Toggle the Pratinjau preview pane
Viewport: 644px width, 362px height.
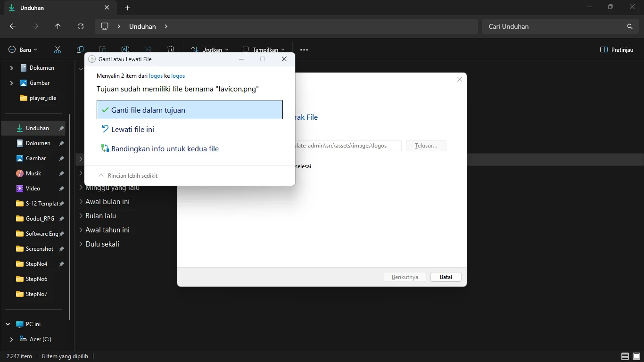point(617,49)
